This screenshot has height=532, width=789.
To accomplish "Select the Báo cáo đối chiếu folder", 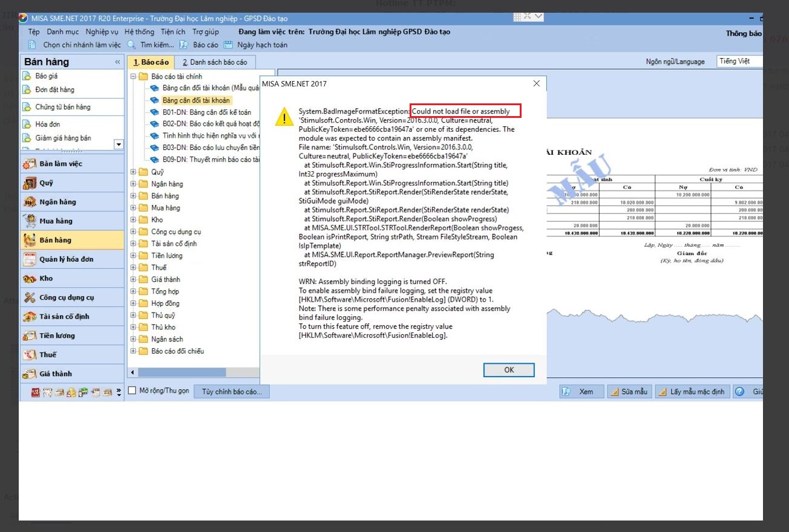I will point(177,351).
